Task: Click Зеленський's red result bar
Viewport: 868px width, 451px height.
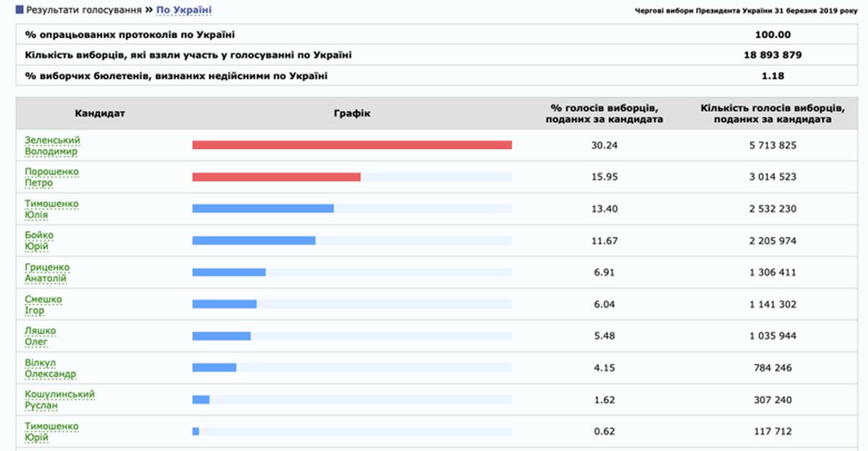Action: [352, 146]
